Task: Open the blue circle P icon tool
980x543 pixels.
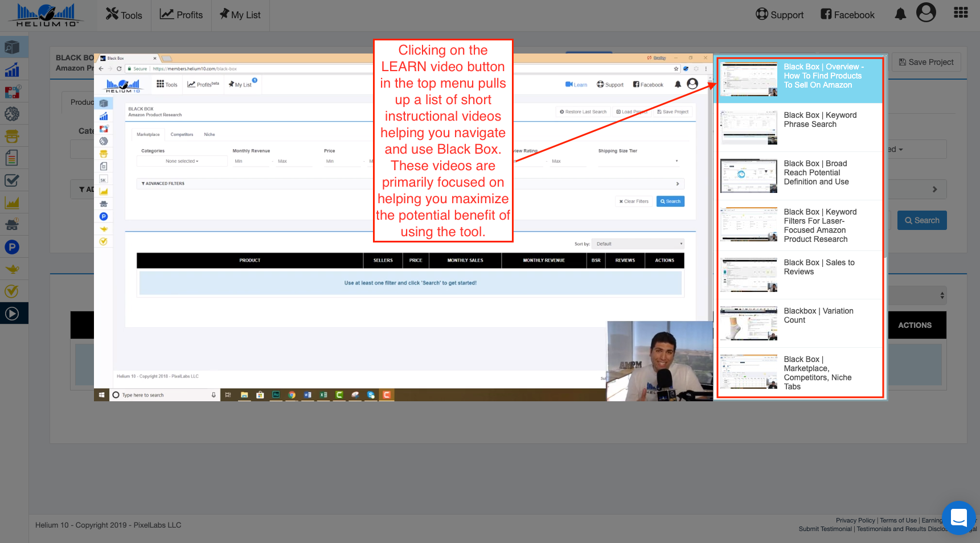Action: [x=12, y=247]
